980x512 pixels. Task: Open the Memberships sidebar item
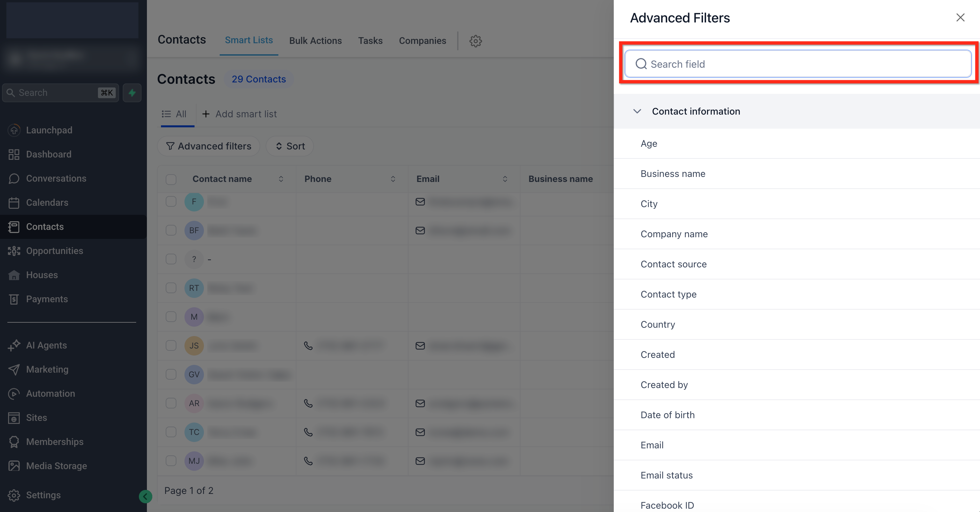[x=54, y=442]
